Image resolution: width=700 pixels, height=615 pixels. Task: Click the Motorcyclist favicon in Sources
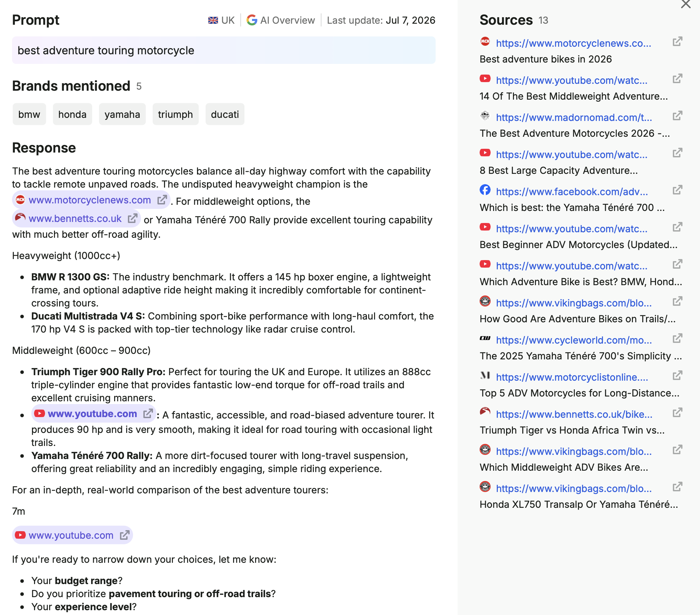point(485,375)
